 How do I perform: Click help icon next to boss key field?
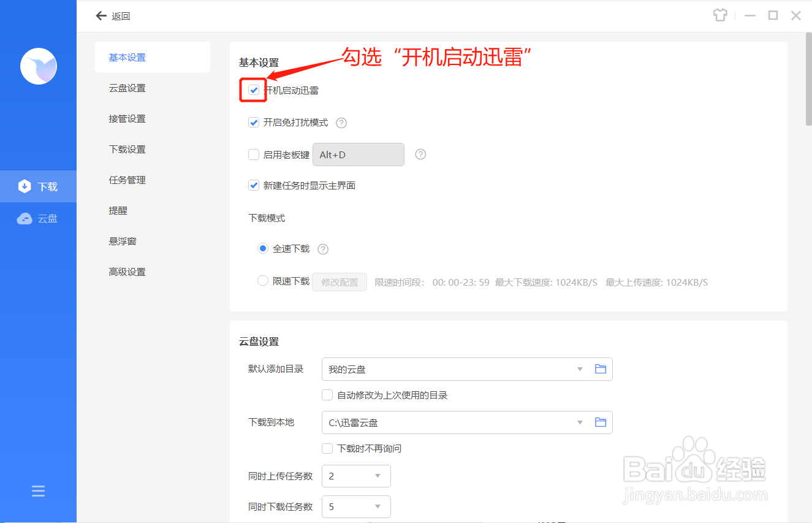tap(420, 155)
